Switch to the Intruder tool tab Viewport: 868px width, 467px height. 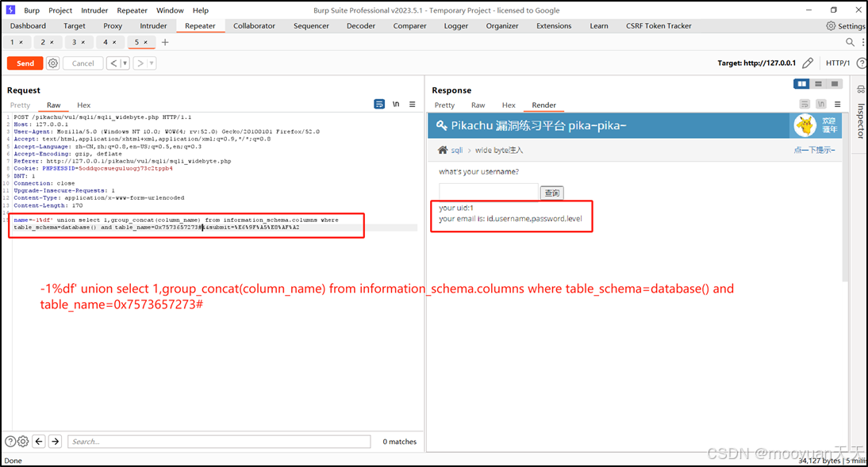(x=153, y=26)
